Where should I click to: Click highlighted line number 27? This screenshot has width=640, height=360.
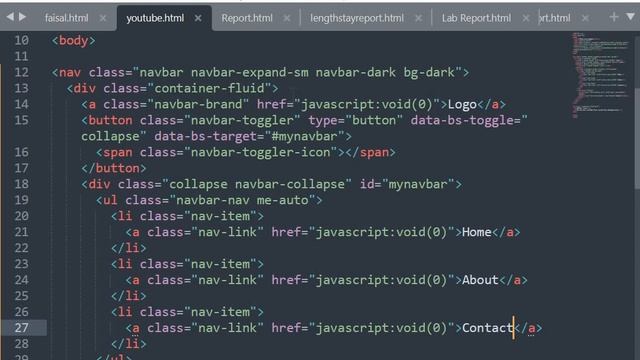(x=22, y=328)
